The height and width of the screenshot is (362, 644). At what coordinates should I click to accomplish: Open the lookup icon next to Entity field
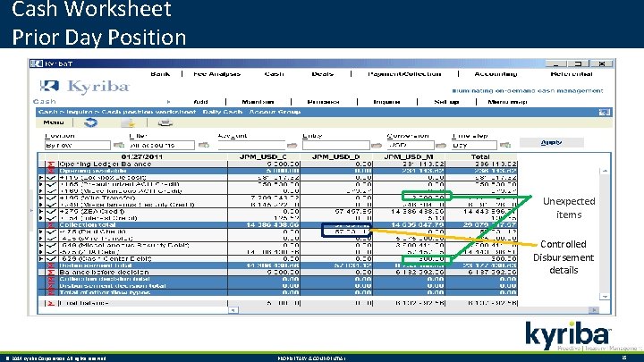click(377, 146)
